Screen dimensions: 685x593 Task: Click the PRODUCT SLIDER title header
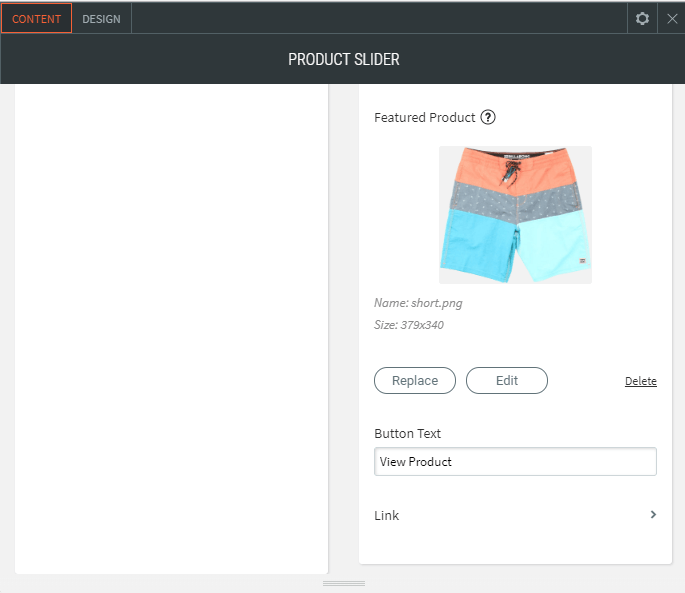[343, 60]
